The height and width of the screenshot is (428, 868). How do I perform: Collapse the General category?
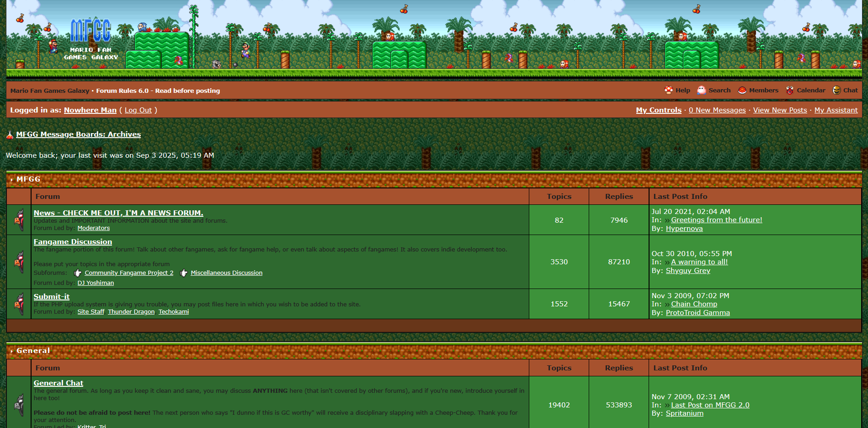[11, 351]
